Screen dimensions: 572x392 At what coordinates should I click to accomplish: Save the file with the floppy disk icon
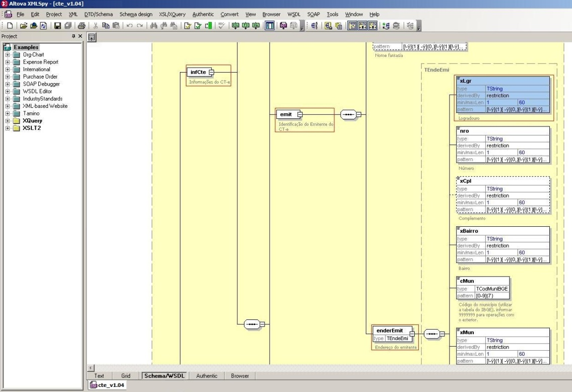click(x=57, y=25)
